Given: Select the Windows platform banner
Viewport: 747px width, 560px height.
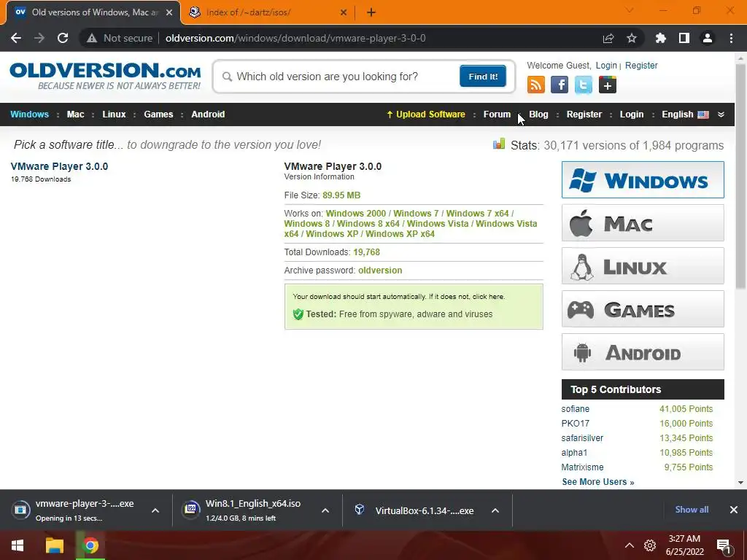Looking at the screenshot, I should (643, 179).
